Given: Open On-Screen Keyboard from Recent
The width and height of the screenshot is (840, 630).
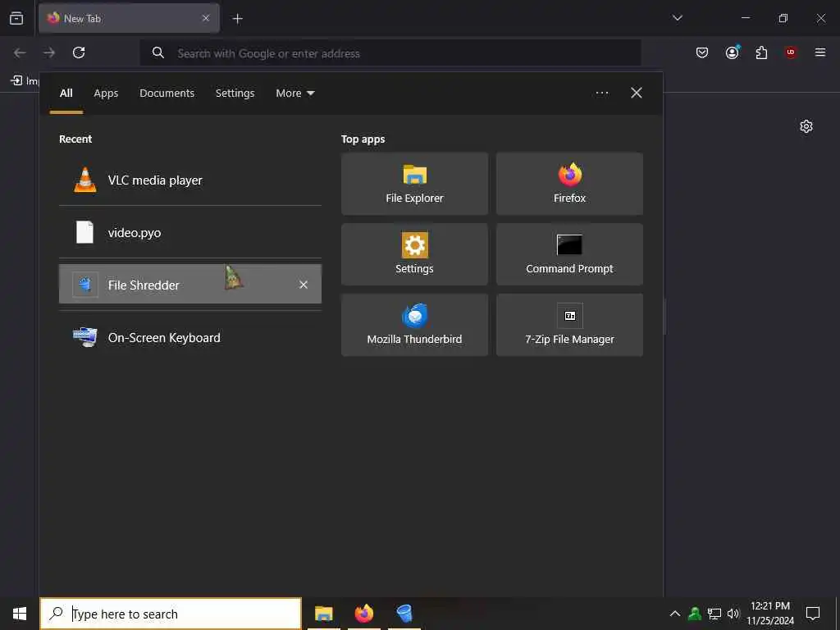Looking at the screenshot, I should (190, 337).
